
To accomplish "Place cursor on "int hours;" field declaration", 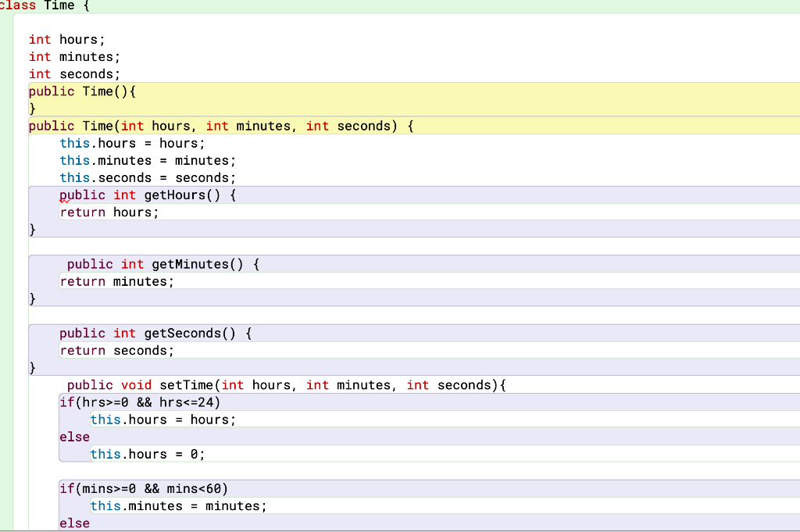I will point(66,40).
